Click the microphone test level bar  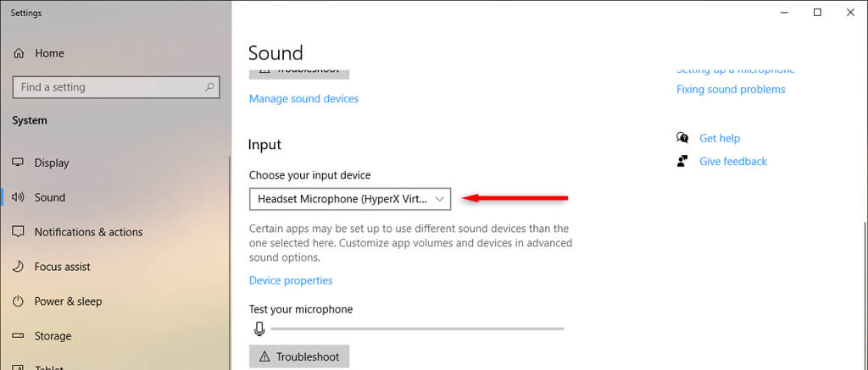(x=416, y=329)
